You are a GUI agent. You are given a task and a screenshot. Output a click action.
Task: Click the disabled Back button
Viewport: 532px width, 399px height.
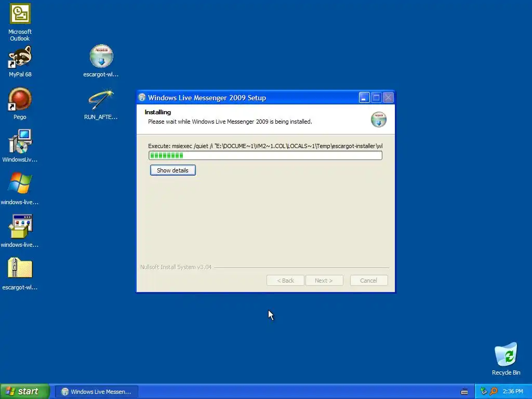click(285, 281)
